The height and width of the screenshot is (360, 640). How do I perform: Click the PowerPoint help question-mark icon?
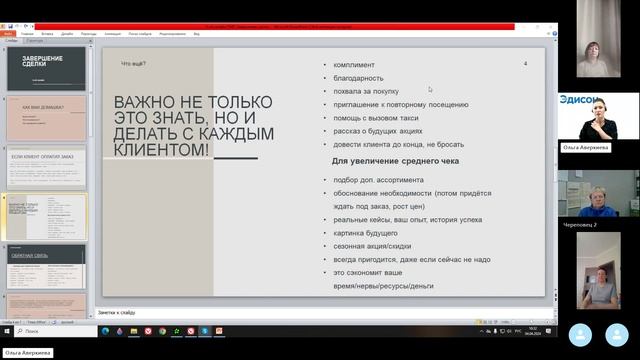pos(555,34)
